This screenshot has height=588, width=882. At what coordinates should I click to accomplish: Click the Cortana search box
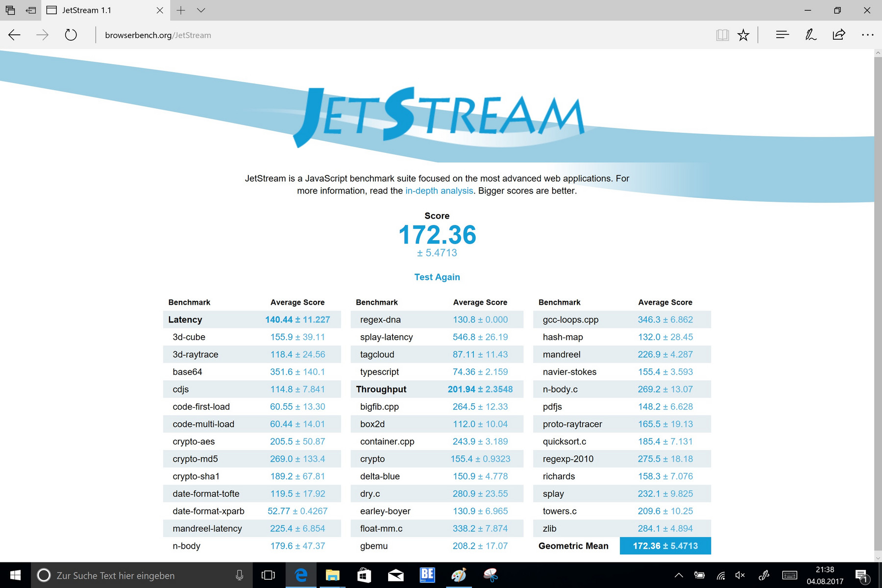point(142,575)
